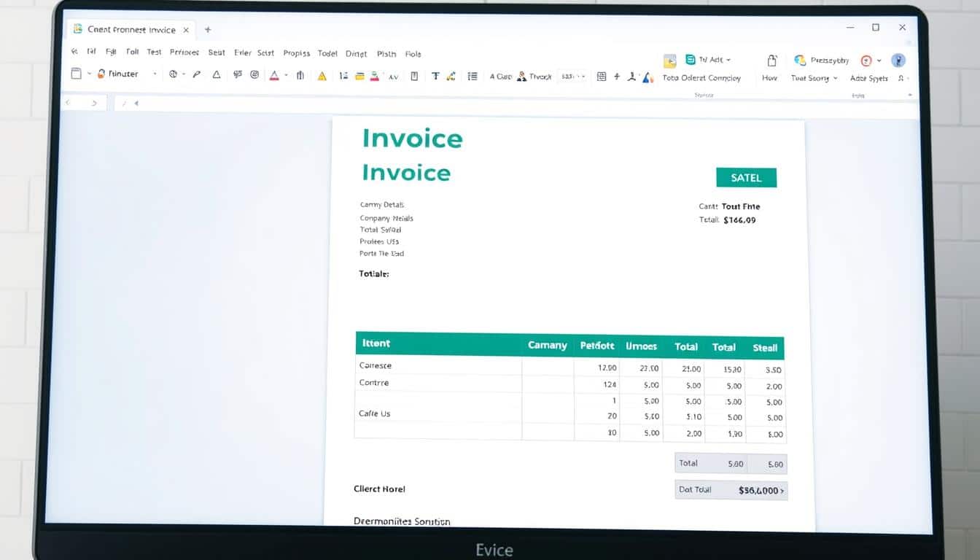Open the Fiinuter dropdown

155,74
